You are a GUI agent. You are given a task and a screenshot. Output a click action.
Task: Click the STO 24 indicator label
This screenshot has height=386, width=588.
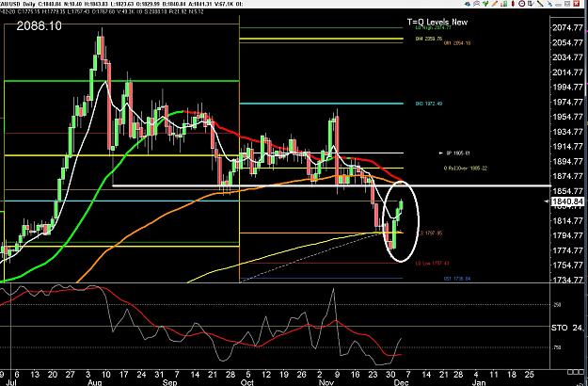coord(566,328)
